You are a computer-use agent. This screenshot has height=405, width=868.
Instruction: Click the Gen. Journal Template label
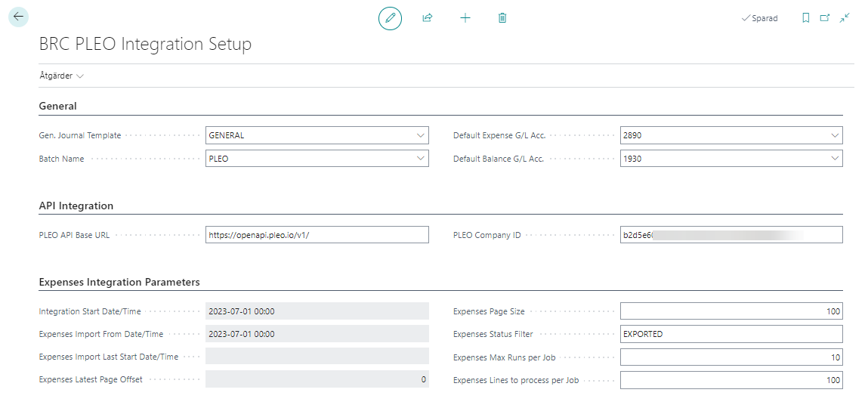tap(80, 135)
